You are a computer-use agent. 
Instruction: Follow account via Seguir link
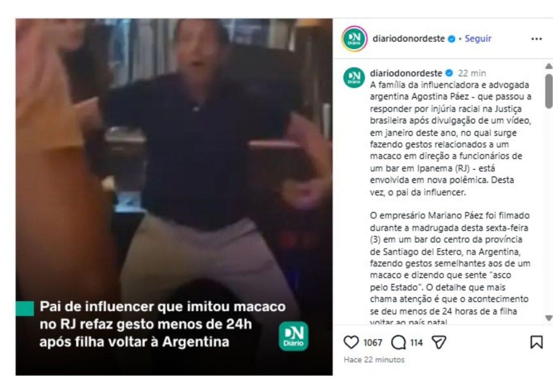click(478, 39)
